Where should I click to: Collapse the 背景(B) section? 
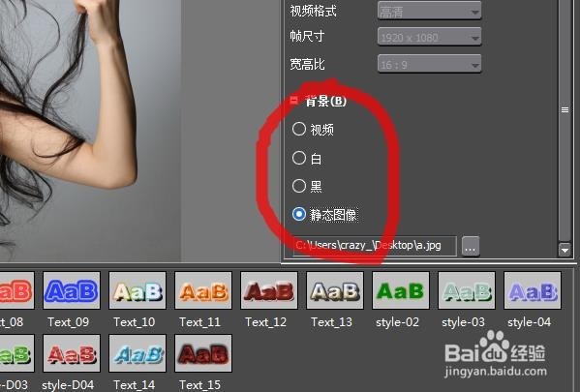point(294,100)
